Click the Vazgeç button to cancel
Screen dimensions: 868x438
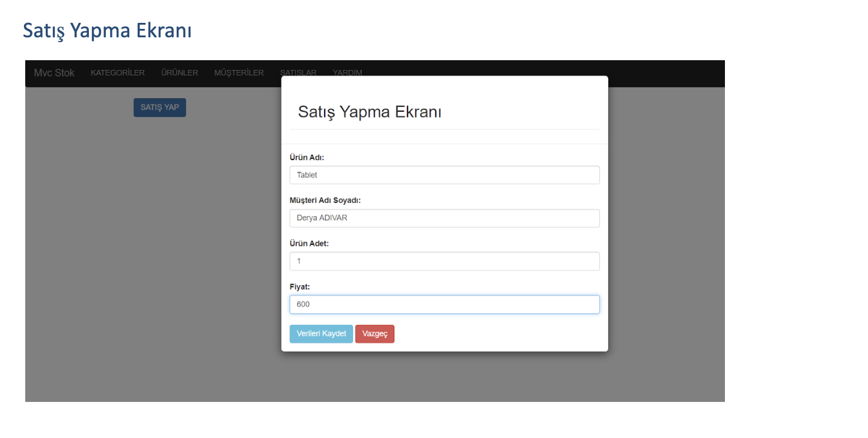pos(374,333)
